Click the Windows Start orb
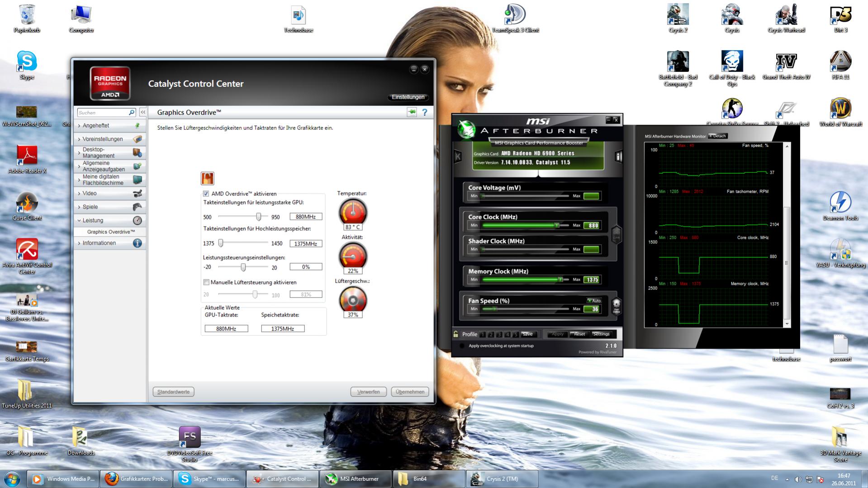868x488 pixels. (12, 479)
